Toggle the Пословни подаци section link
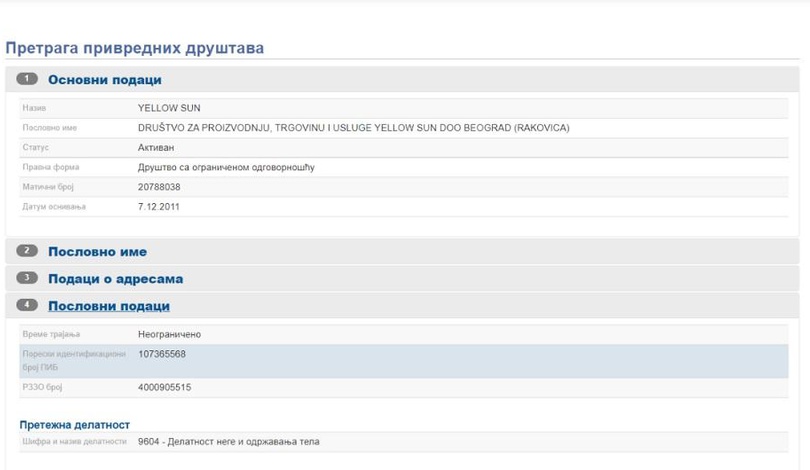Viewport: 810px width, 470px height. 109,306
